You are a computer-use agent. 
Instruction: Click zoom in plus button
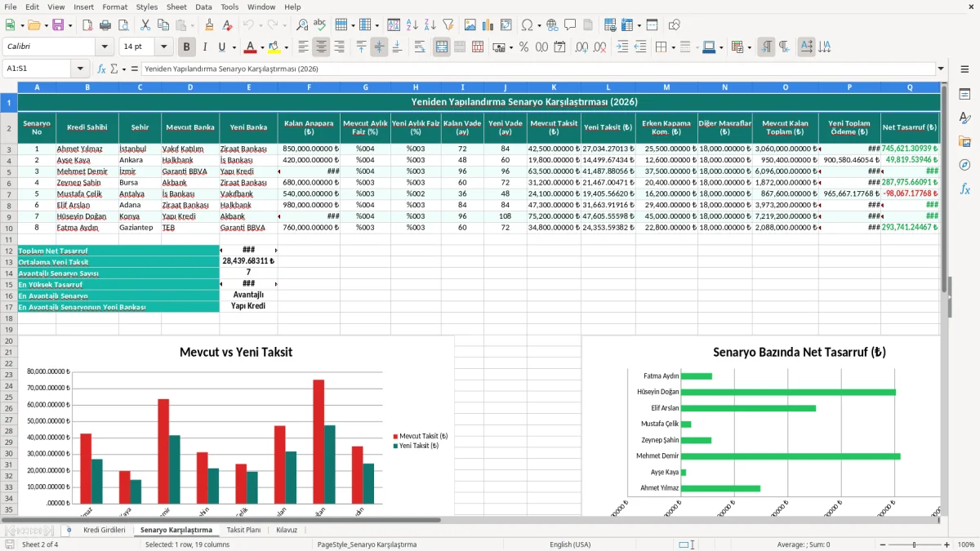pyautogui.click(x=947, y=544)
